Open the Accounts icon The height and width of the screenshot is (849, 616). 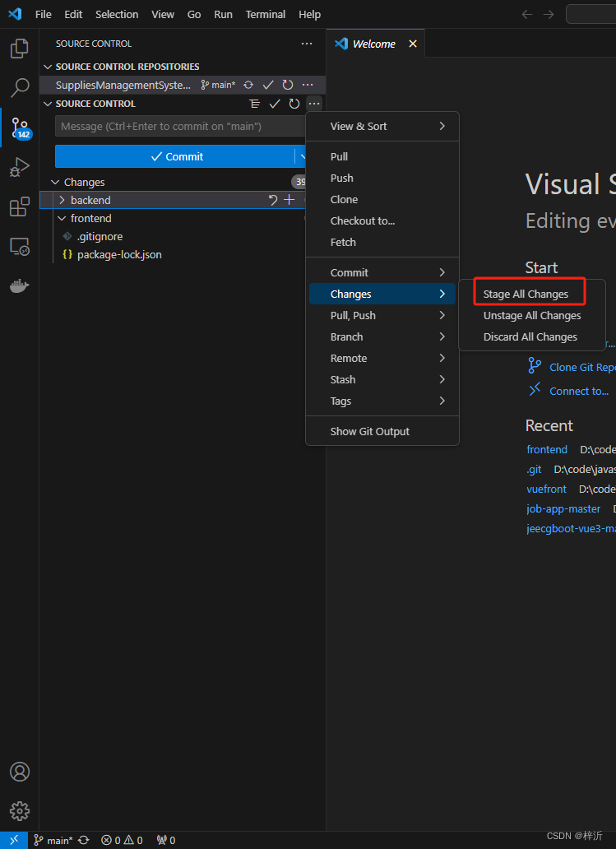[x=19, y=772]
